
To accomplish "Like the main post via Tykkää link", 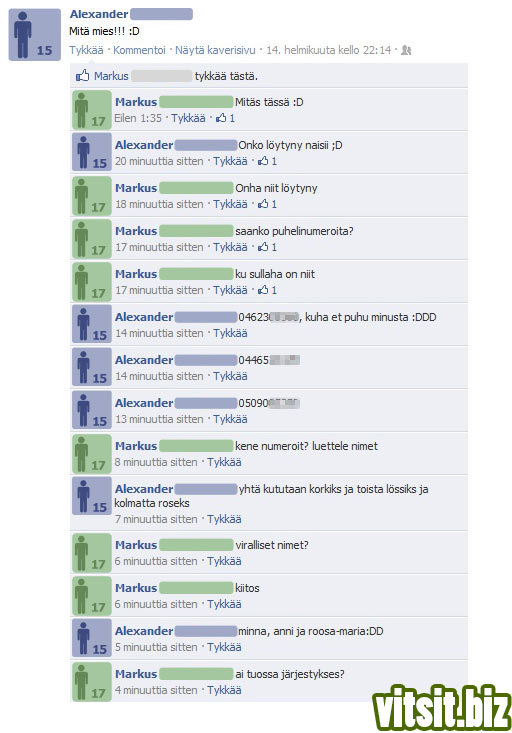I will click(x=86, y=50).
